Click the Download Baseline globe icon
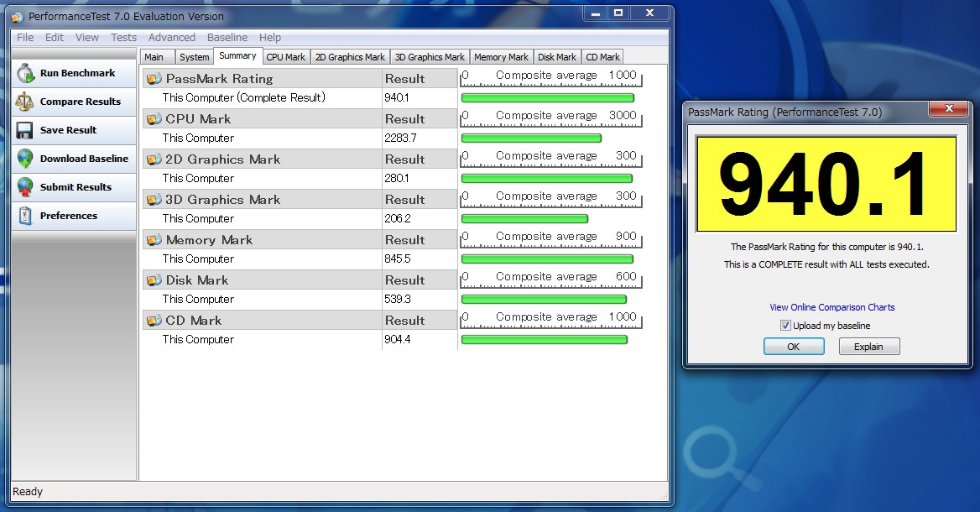Viewport: 980px width, 512px height. pyautogui.click(x=25, y=158)
